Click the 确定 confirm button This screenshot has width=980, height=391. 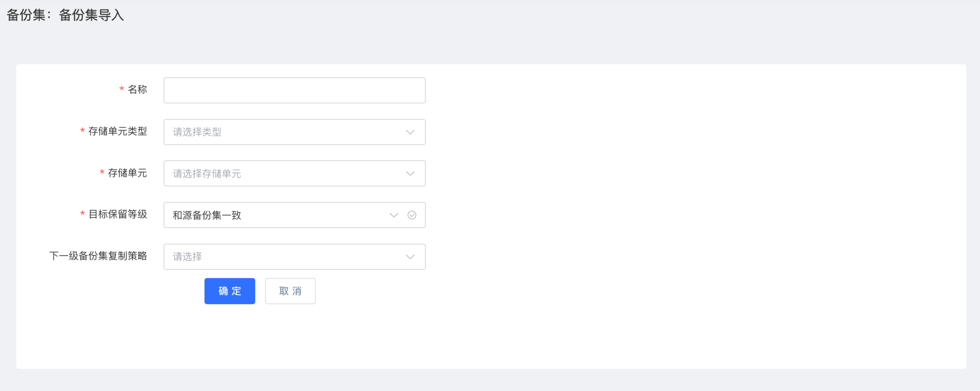pyautogui.click(x=230, y=291)
